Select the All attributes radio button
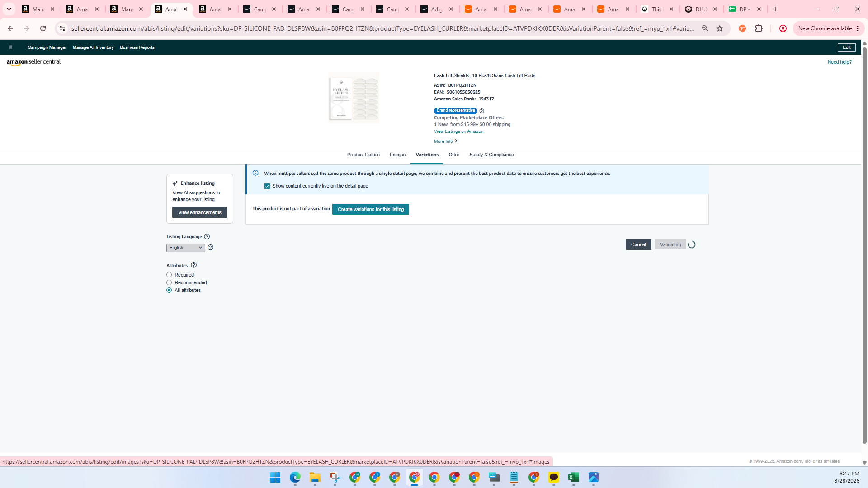 click(169, 290)
